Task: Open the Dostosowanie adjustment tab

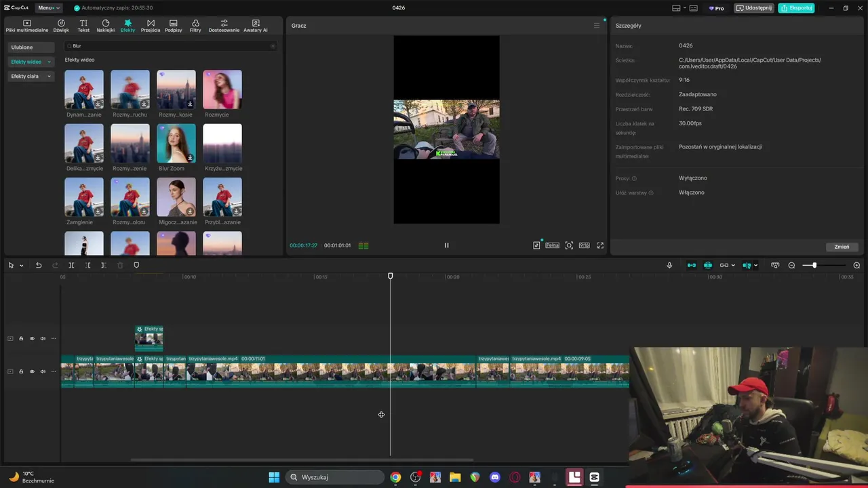Action: pyautogui.click(x=224, y=26)
